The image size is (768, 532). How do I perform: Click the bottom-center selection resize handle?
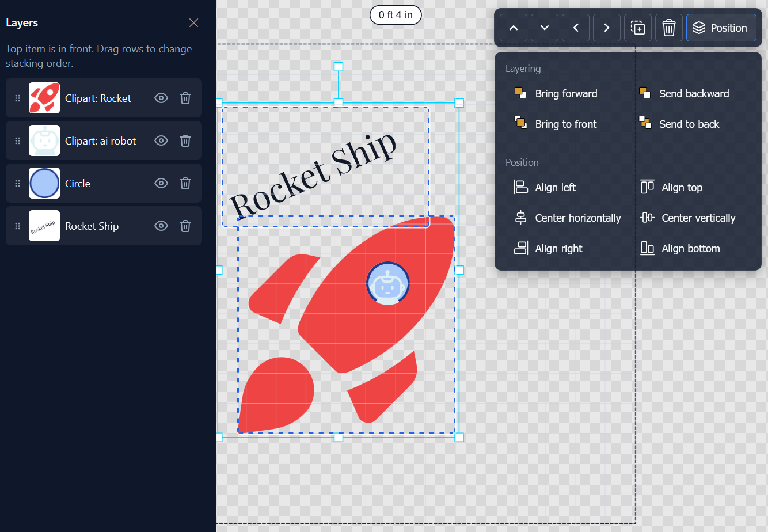tap(339, 438)
